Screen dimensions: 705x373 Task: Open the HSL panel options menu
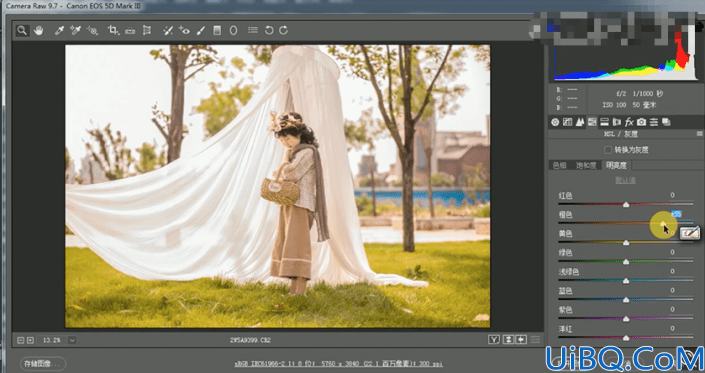(x=699, y=134)
